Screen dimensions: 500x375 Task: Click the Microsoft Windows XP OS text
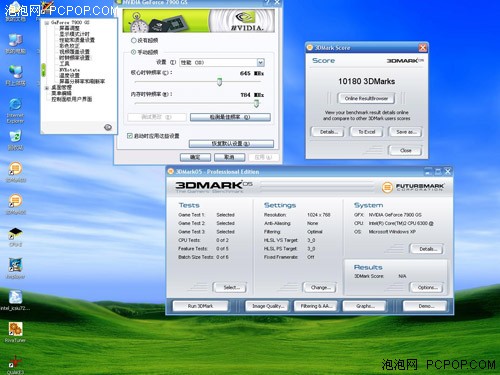click(392, 232)
